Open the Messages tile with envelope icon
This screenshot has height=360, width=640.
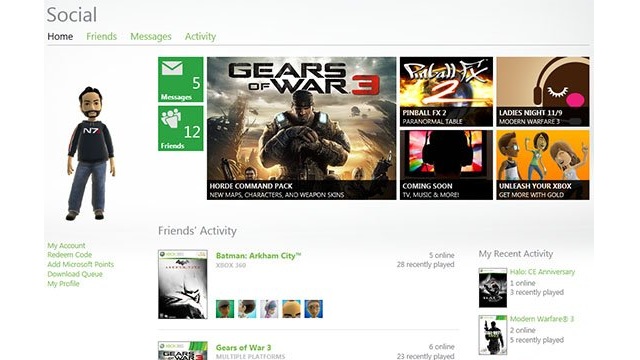(180, 79)
